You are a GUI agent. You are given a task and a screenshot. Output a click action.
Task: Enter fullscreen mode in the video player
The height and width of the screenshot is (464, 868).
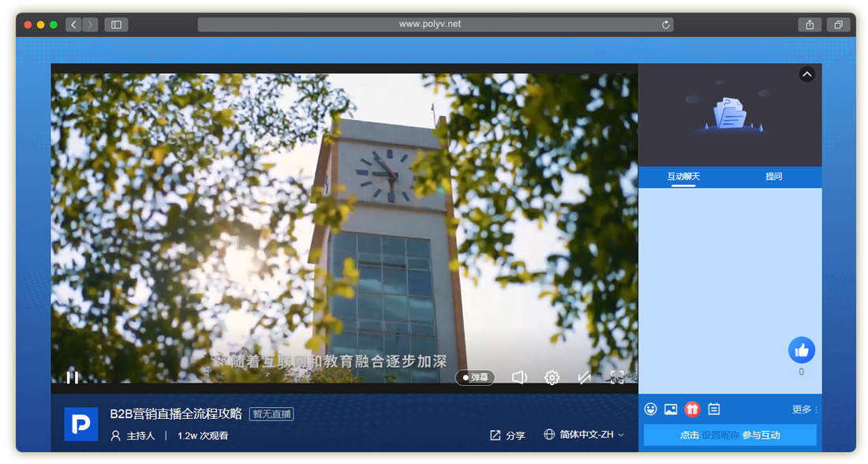pyautogui.click(x=617, y=377)
